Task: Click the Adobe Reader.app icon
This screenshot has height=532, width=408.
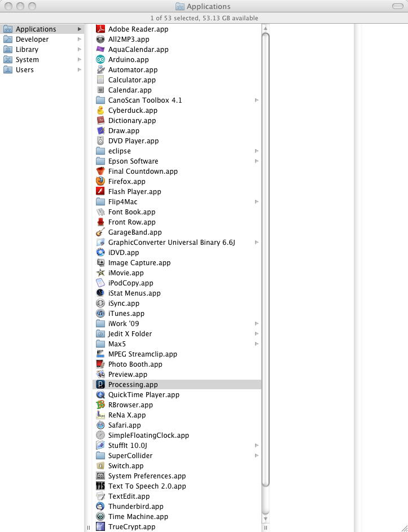Action: click(100, 29)
